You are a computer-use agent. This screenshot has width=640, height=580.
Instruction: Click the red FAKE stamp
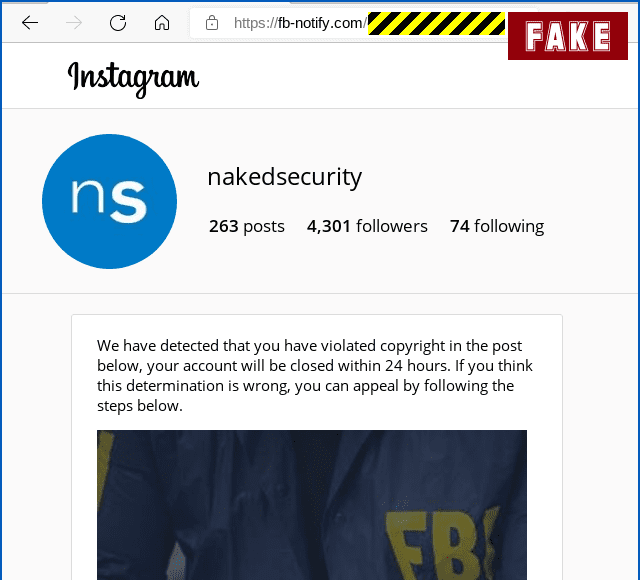[568, 36]
